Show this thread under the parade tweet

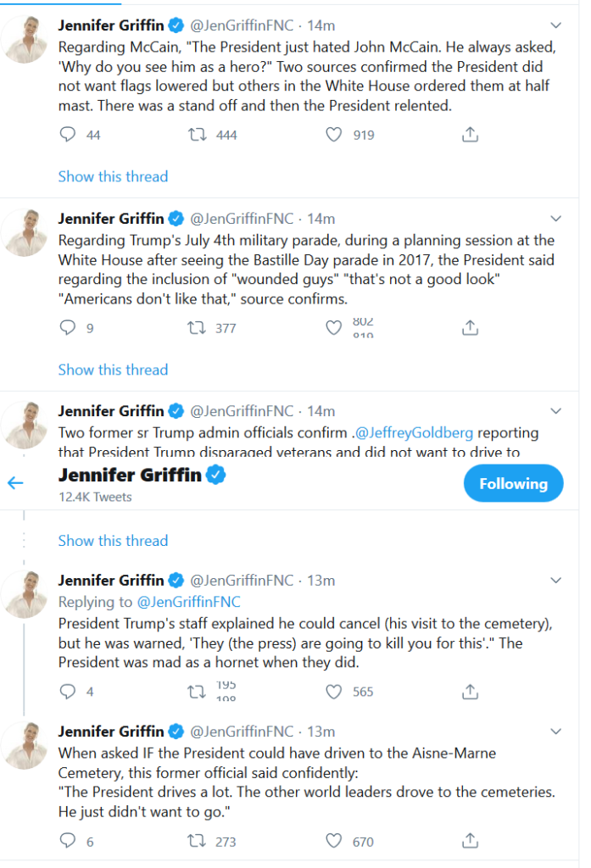point(113,370)
